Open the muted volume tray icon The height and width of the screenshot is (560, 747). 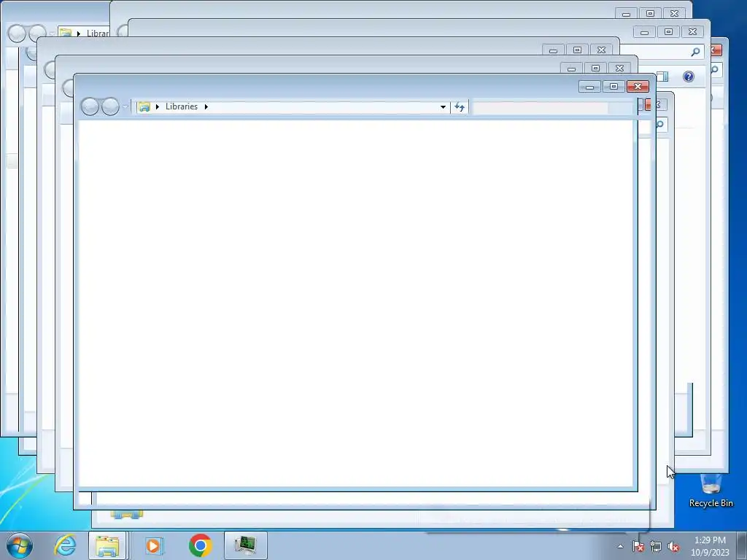tap(673, 547)
